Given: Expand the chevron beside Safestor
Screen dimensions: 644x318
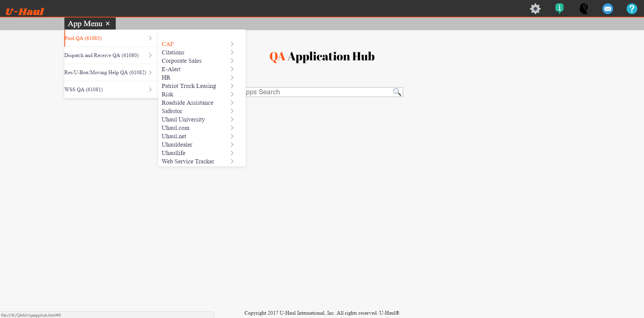Looking at the screenshot, I should (x=232, y=111).
